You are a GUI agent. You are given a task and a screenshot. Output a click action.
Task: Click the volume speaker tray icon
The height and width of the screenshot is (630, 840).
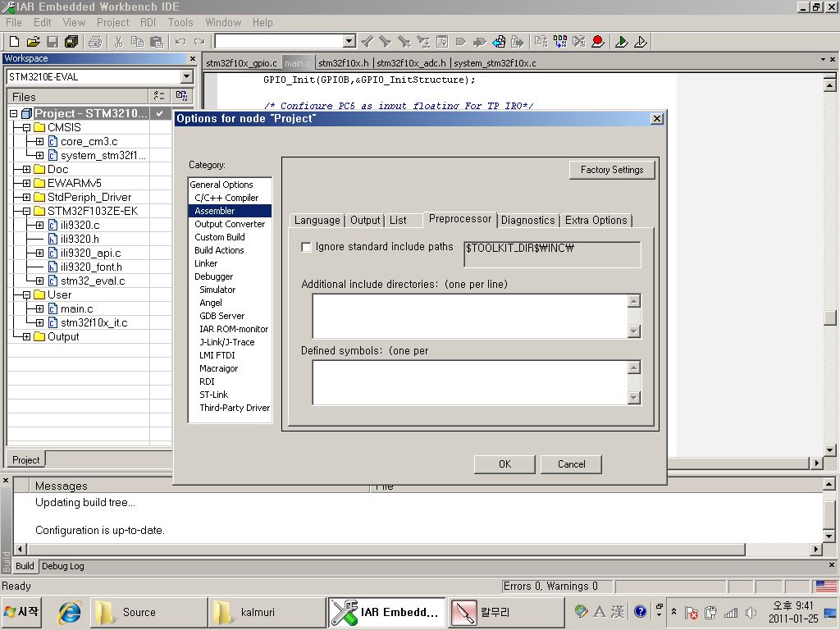click(751, 612)
